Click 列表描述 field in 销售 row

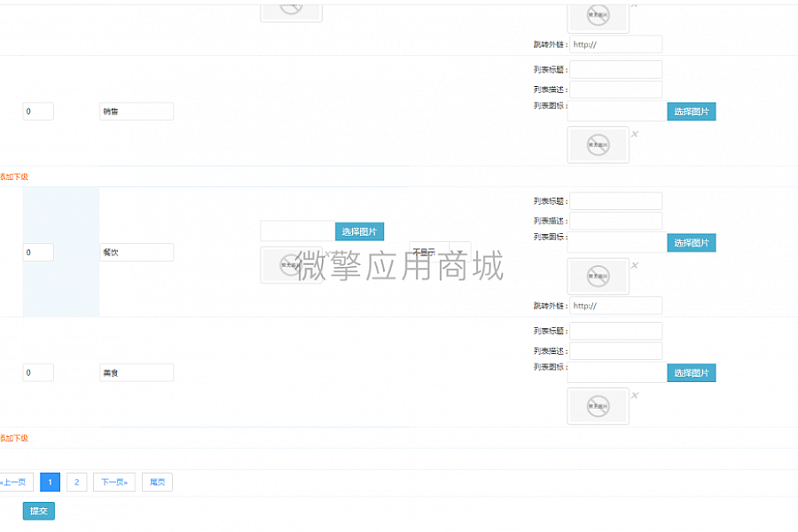[616, 90]
